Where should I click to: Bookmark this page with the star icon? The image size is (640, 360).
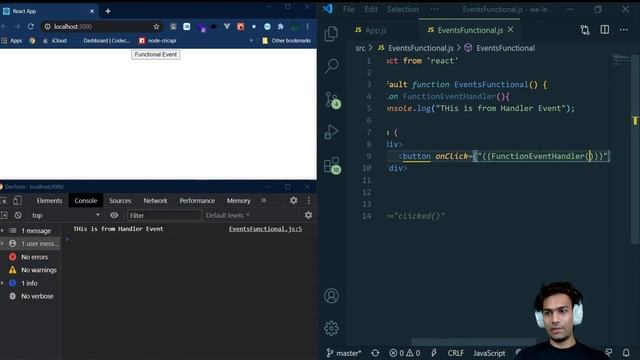pos(156,27)
